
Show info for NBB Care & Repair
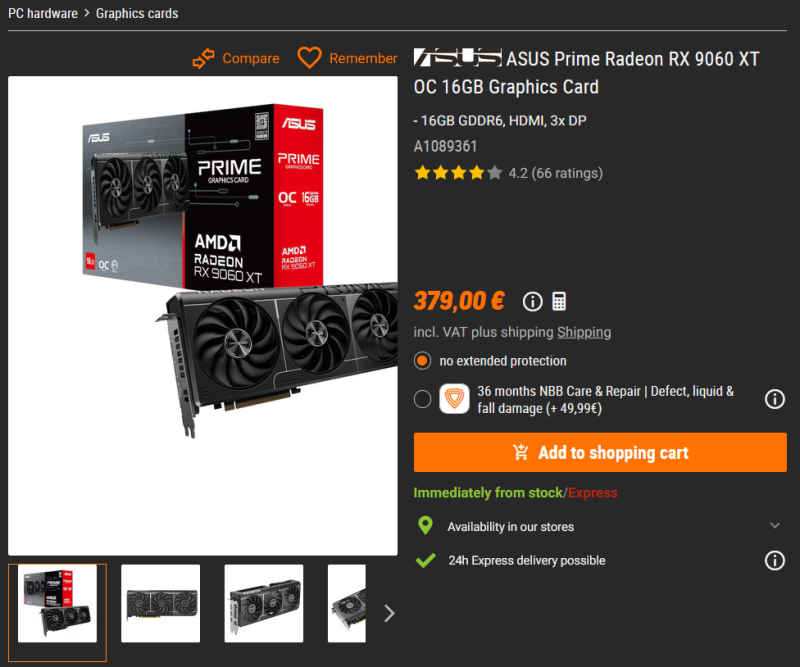pos(774,399)
